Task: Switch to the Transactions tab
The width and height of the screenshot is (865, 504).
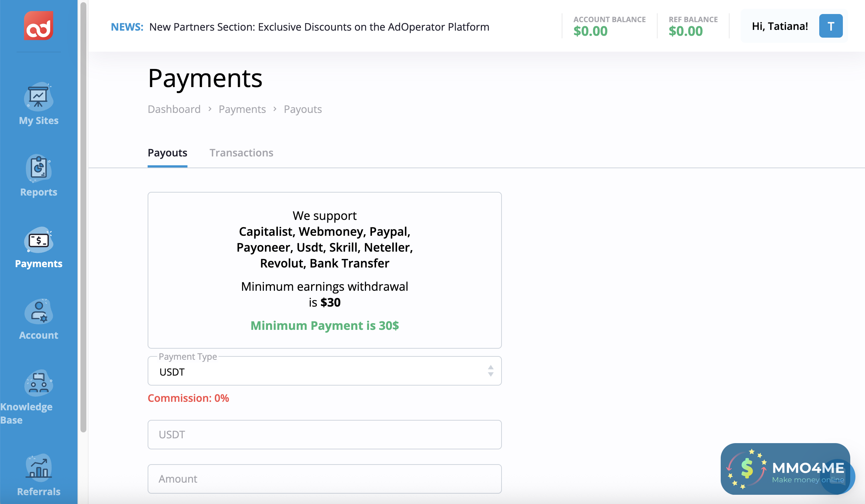Action: 241,153
